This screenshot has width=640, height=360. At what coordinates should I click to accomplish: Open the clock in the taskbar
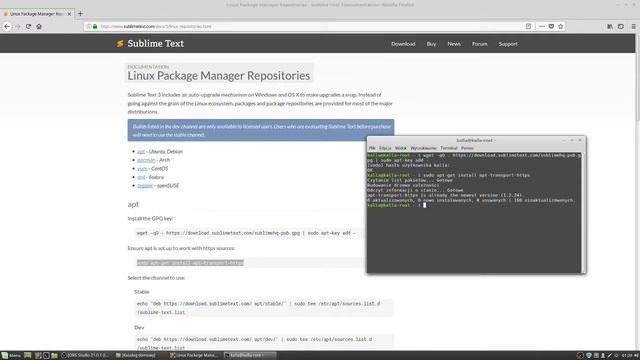click(627, 356)
